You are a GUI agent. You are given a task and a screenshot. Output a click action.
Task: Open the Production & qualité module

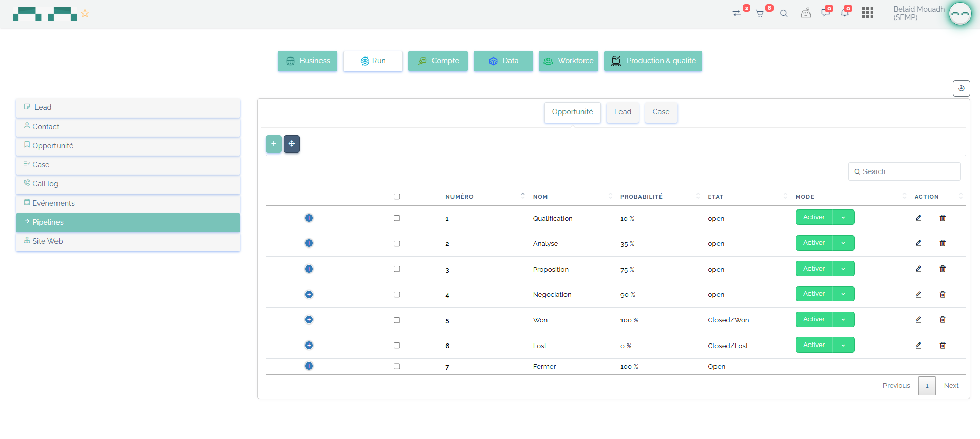pyautogui.click(x=653, y=61)
